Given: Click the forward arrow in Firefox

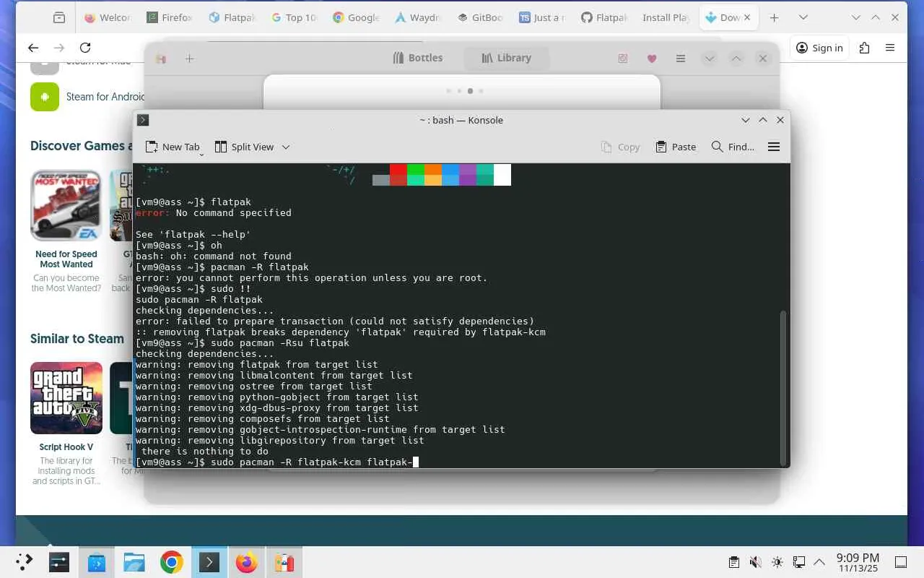Looking at the screenshot, I should click(59, 48).
